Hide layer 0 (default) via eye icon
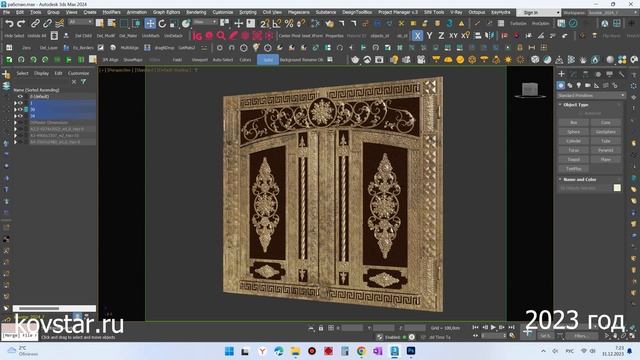Viewport: 640px width, 360px height. [20, 96]
